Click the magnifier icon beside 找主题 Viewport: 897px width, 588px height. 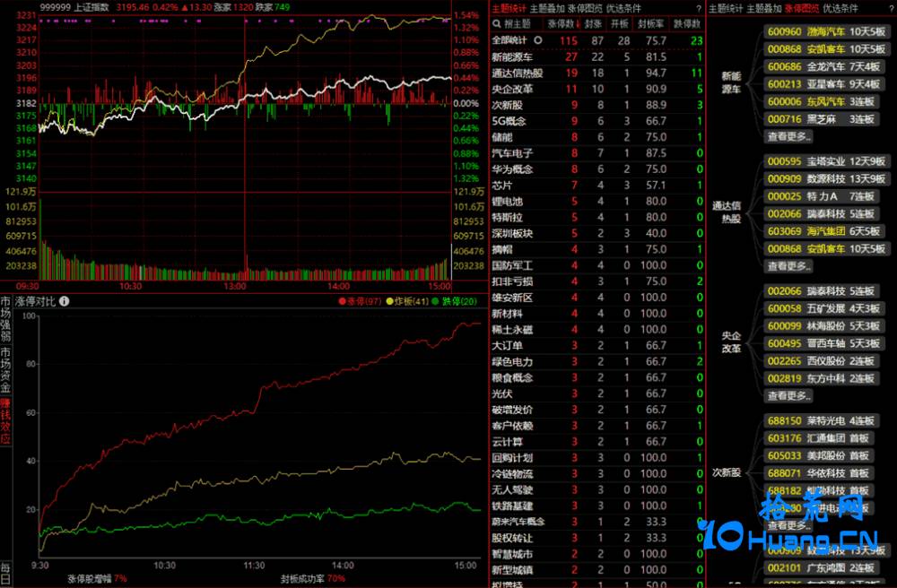coord(497,24)
